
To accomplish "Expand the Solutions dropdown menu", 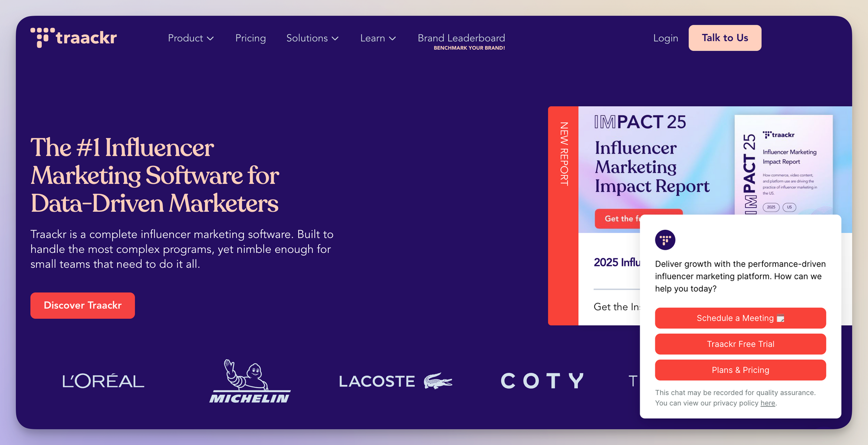I will (x=312, y=38).
